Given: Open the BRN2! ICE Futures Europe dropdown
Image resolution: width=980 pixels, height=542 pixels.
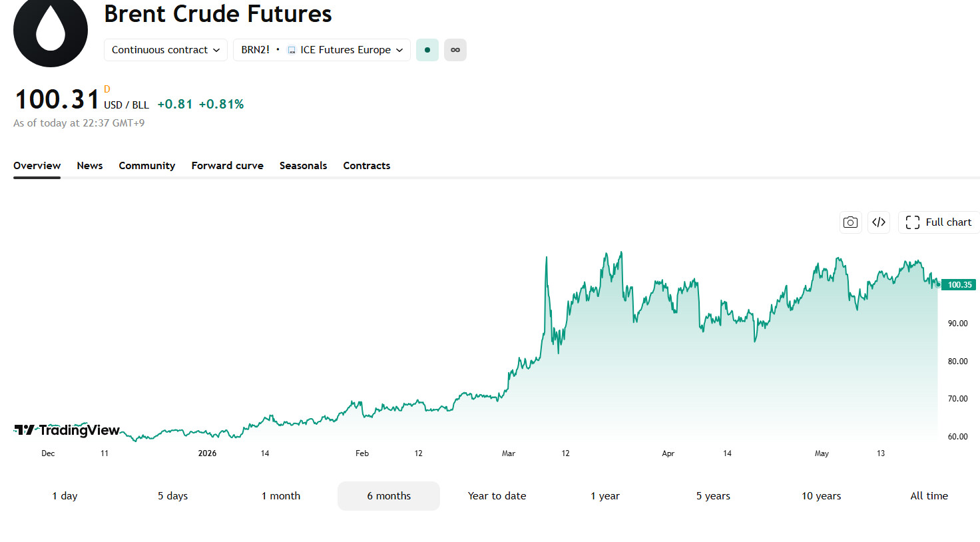Looking at the screenshot, I should tap(322, 50).
